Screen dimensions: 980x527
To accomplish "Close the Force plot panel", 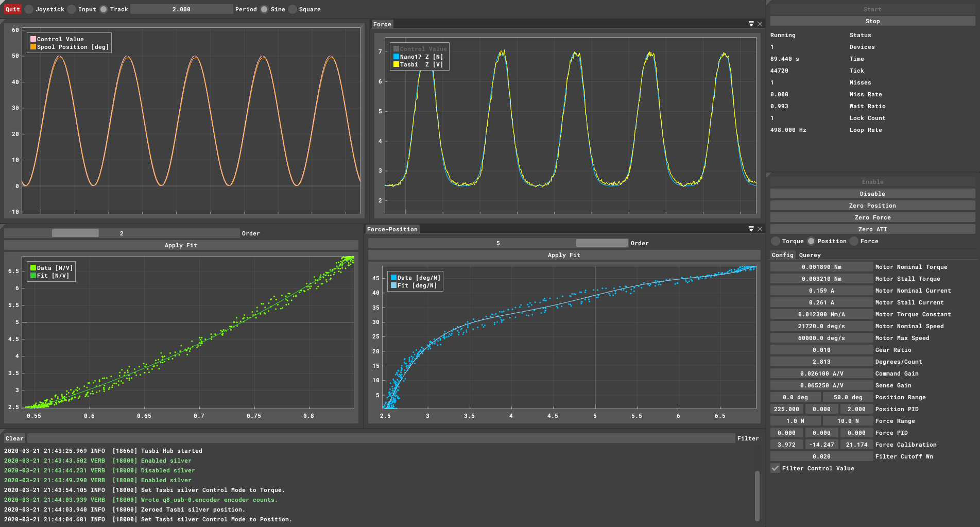I will pos(760,24).
